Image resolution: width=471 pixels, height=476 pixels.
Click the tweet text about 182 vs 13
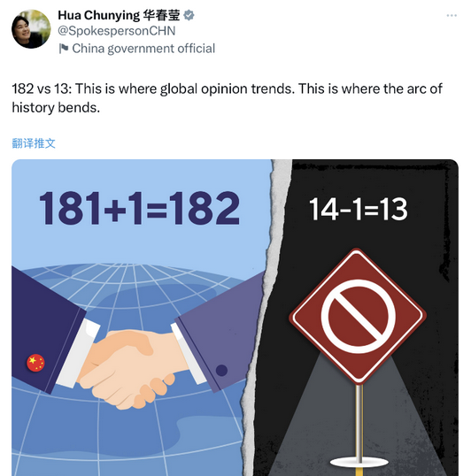click(227, 98)
